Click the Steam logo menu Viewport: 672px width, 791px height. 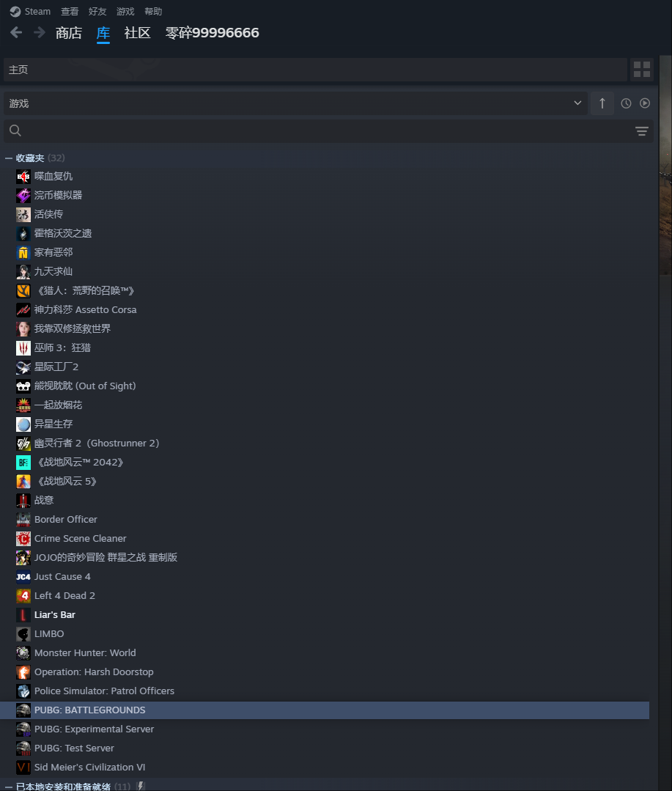click(x=30, y=11)
